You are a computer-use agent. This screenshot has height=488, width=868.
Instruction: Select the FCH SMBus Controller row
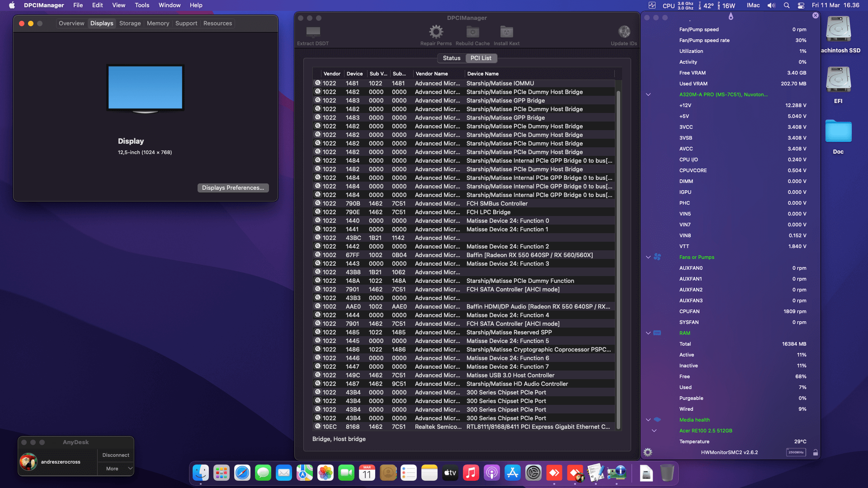click(463, 203)
